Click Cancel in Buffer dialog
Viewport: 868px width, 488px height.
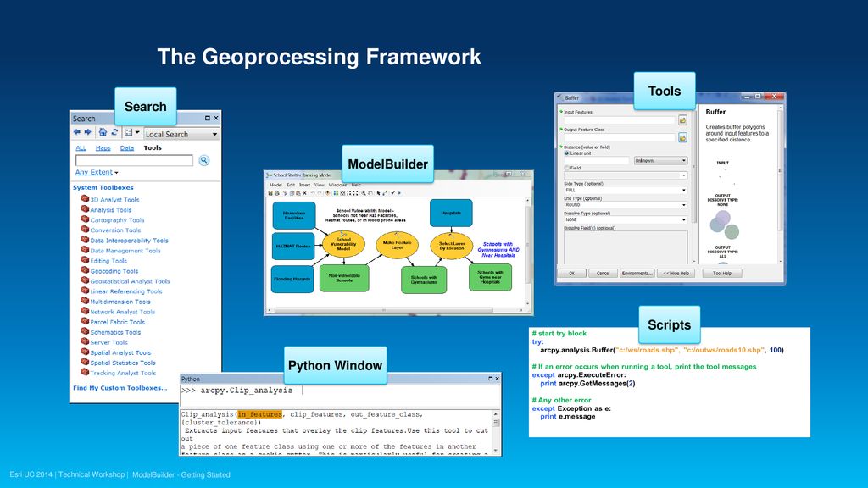tap(603, 274)
